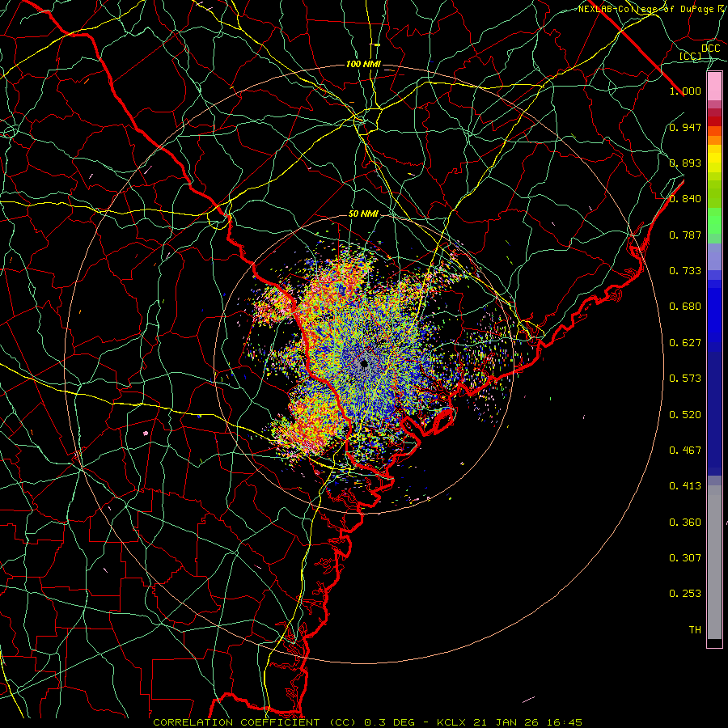
Task: Click the "0.947" legend value
Action: [x=685, y=127]
